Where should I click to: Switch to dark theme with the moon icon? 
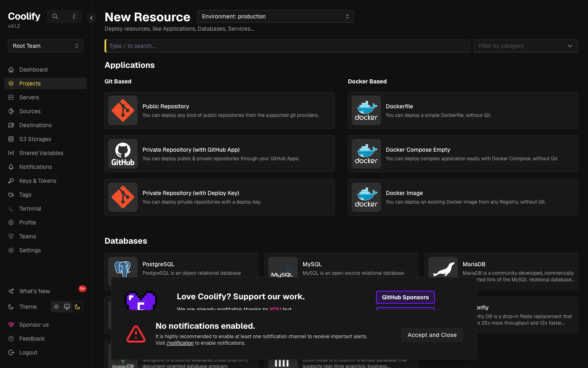click(x=78, y=307)
